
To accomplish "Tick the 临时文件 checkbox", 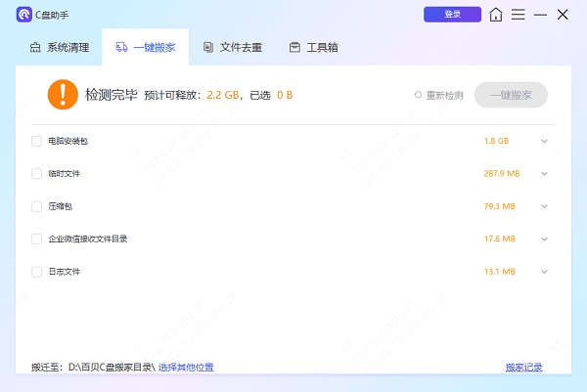I will coord(36,174).
